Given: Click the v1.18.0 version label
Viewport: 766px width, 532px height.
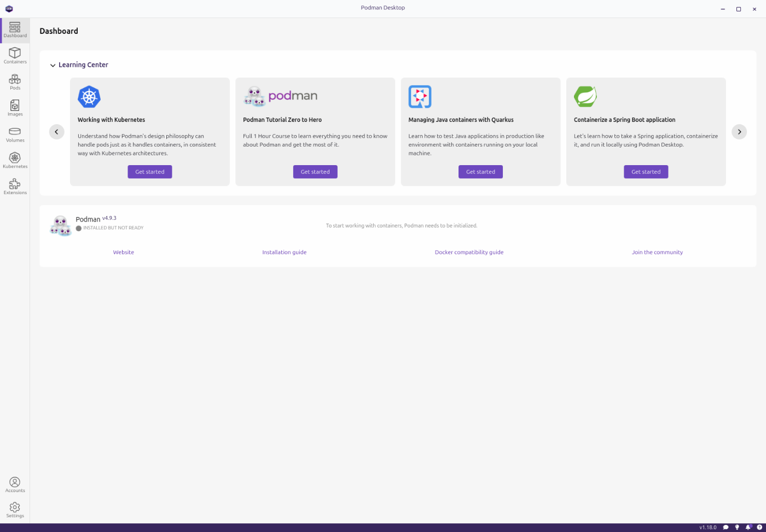Looking at the screenshot, I should [707, 528].
